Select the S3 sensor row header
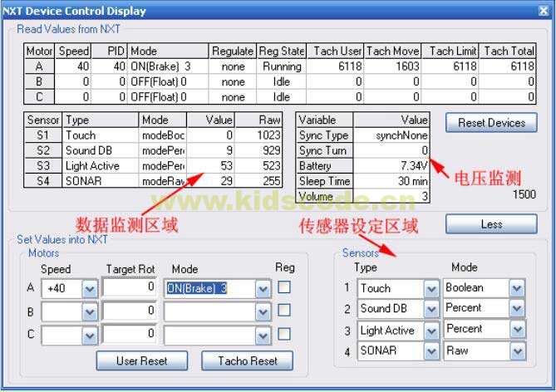 pos(43,165)
